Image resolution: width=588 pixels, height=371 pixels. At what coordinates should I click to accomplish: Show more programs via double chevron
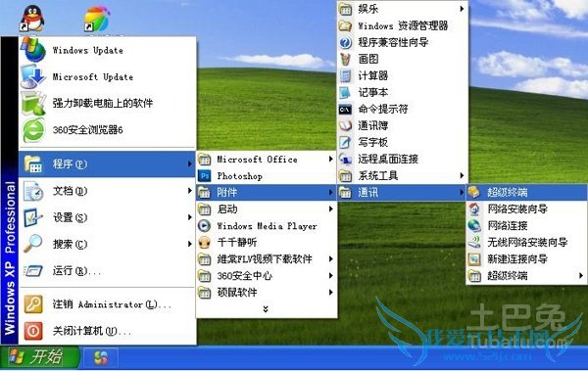tap(266, 308)
